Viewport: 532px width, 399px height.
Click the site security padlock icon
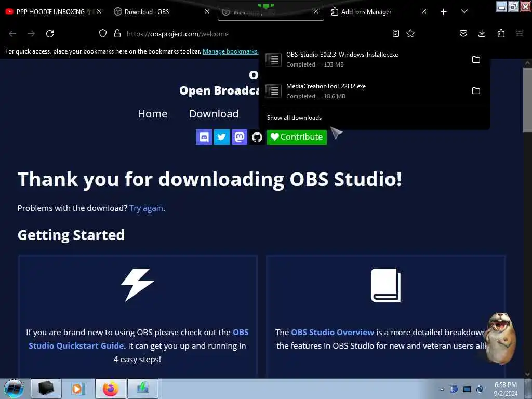[117, 33]
